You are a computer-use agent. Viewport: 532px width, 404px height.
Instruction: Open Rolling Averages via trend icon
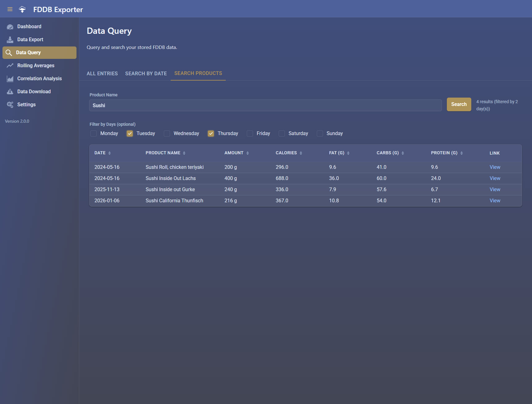click(10, 66)
